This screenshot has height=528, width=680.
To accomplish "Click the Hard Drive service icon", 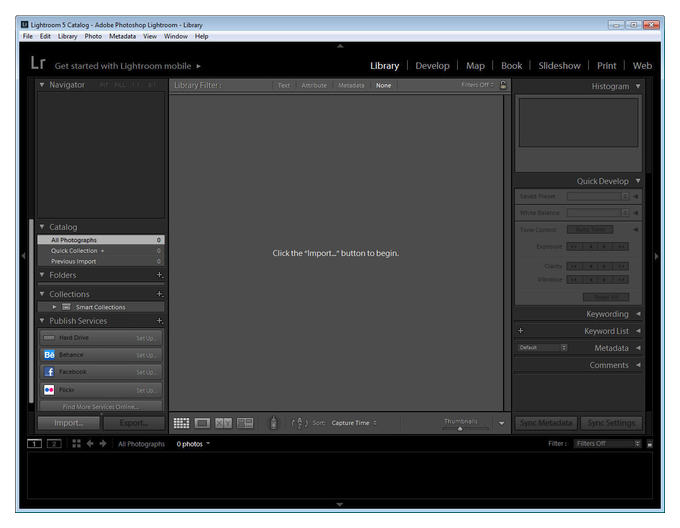I will coord(49,338).
